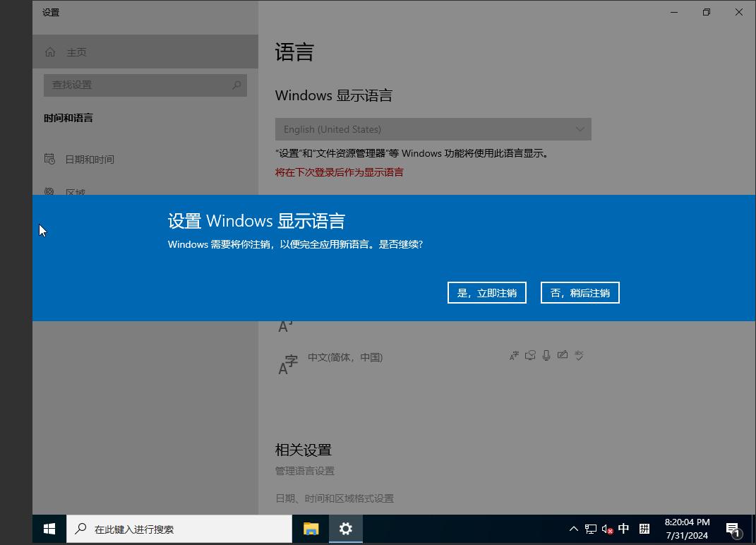
Task: Choose 否，稍后注销 to sign out later
Action: tap(580, 293)
